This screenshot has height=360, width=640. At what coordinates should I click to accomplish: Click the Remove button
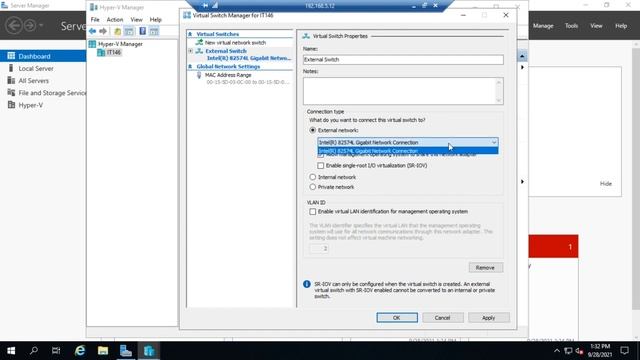[486, 268]
